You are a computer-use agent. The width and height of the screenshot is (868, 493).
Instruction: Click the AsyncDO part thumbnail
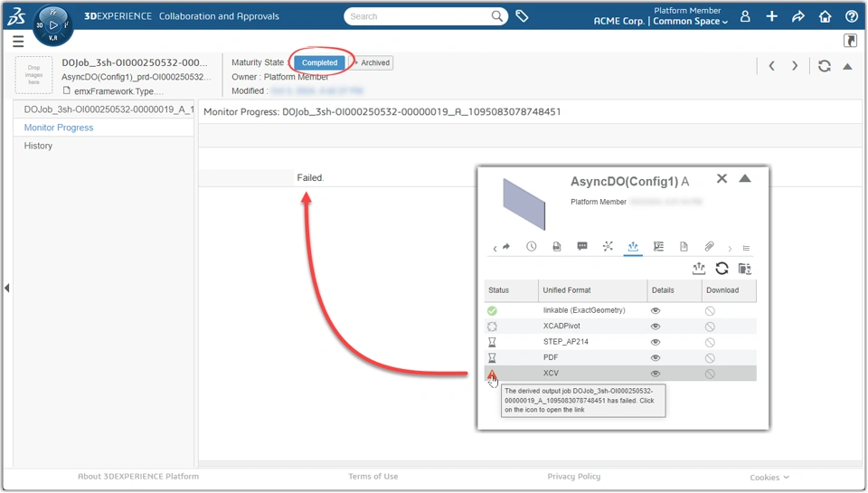point(524,204)
